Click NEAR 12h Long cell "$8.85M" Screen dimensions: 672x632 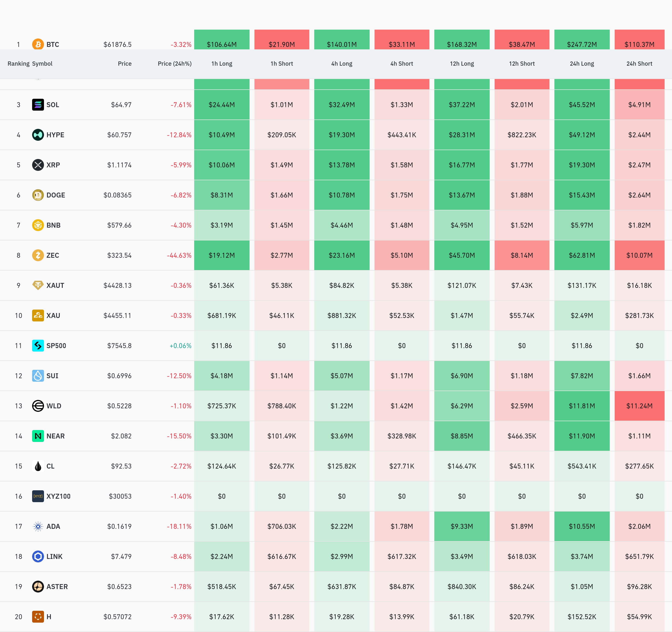462,436
